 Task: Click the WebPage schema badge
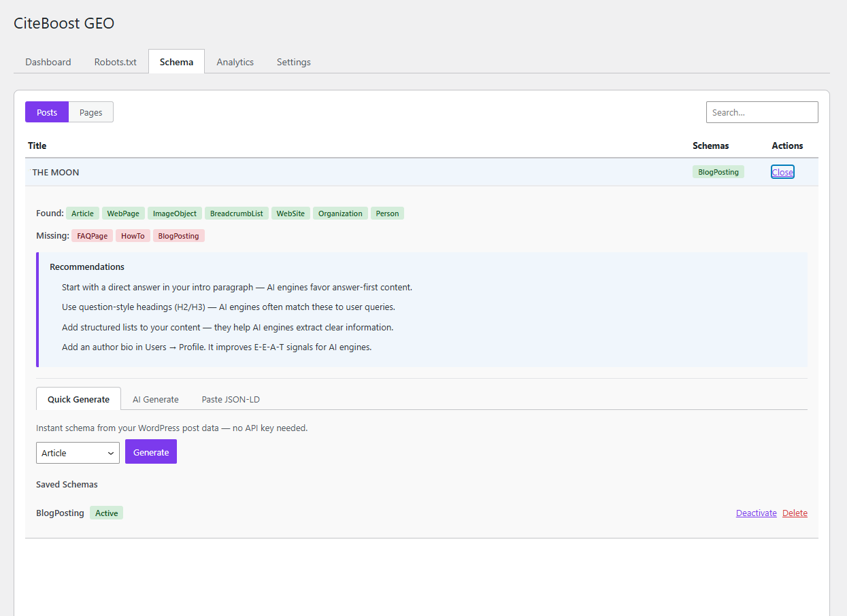tap(123, 213)
